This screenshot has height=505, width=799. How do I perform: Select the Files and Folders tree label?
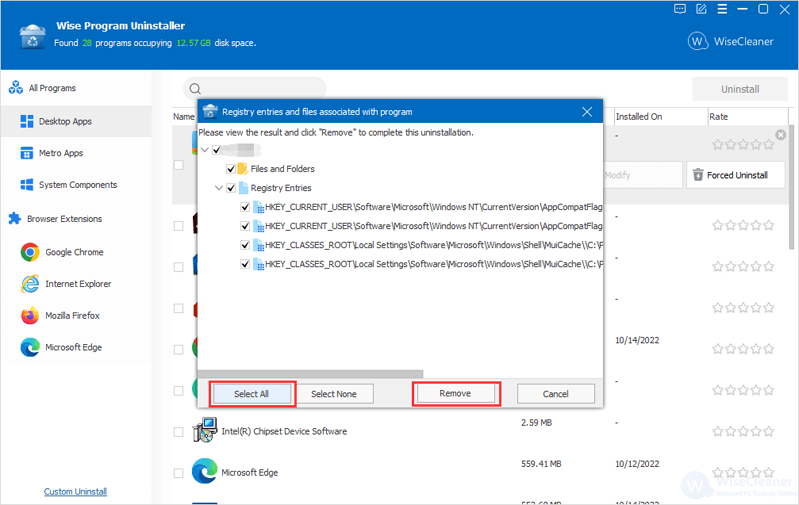[x=282, y=169]
